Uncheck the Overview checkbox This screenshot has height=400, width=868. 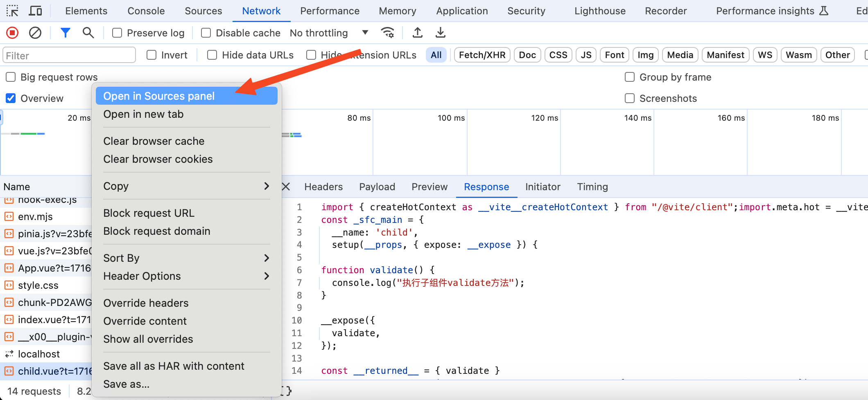point(11,98)
